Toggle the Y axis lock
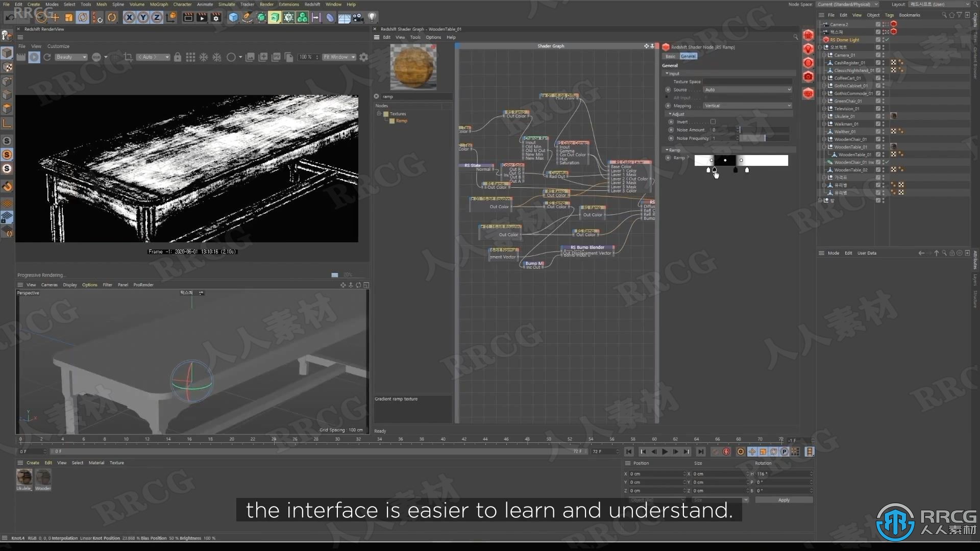The width and height of the screenshot is (980, 551). 143,18
